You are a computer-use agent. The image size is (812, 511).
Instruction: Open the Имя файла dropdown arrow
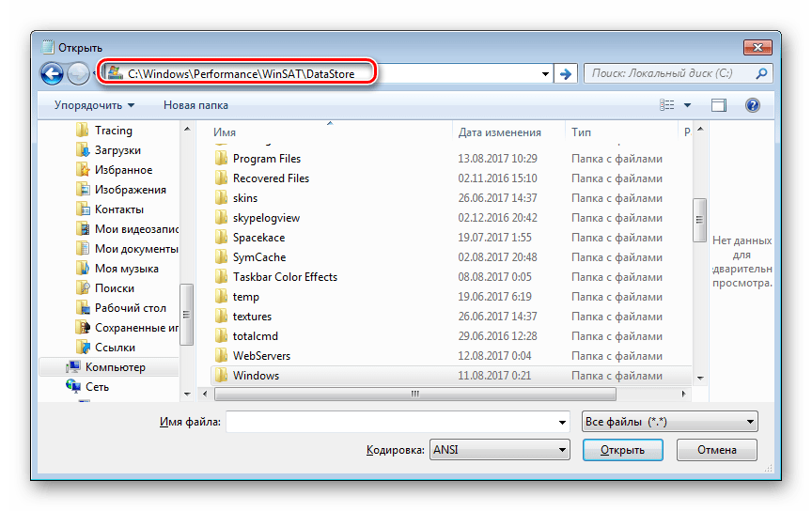[x=562, y=423]
